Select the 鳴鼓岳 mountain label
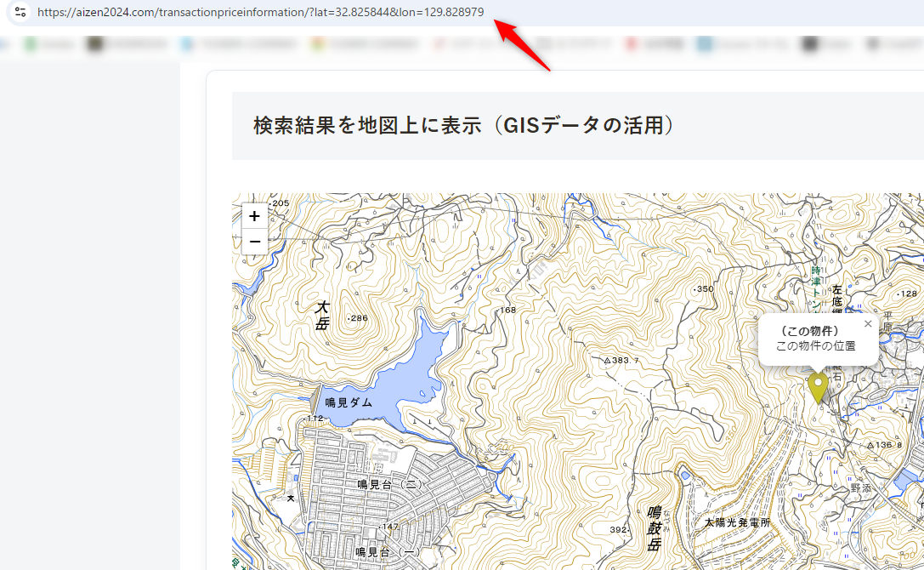The height and width of the screenshot is (570, 924). (654, 527)
